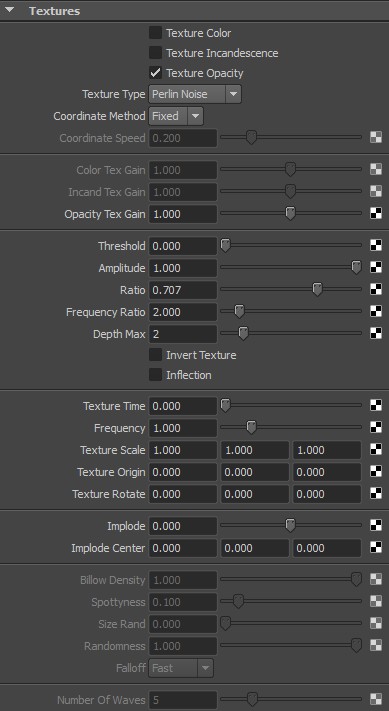Screen dimensions: 389x711
Task: Collapse the Textures section
Action: 10,10
